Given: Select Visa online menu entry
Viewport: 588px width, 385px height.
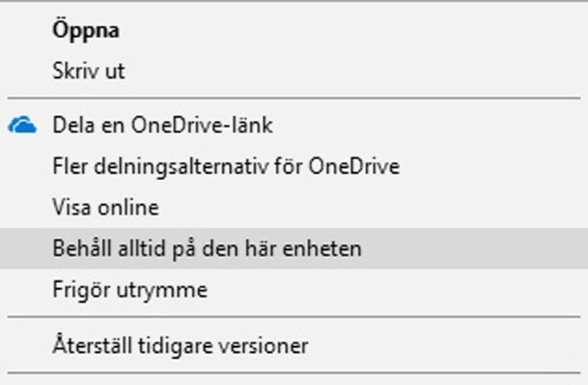Looking at the screenshot, I should pos(294,207).
